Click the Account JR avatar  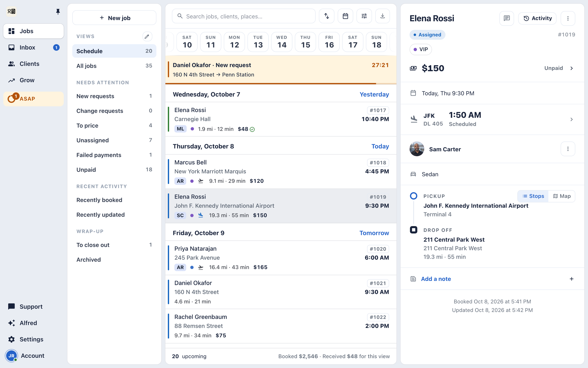click(11, 356)
